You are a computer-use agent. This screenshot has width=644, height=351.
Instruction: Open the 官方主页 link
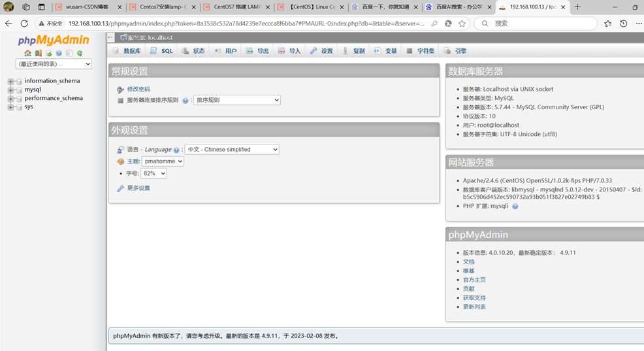coord(474,280)
